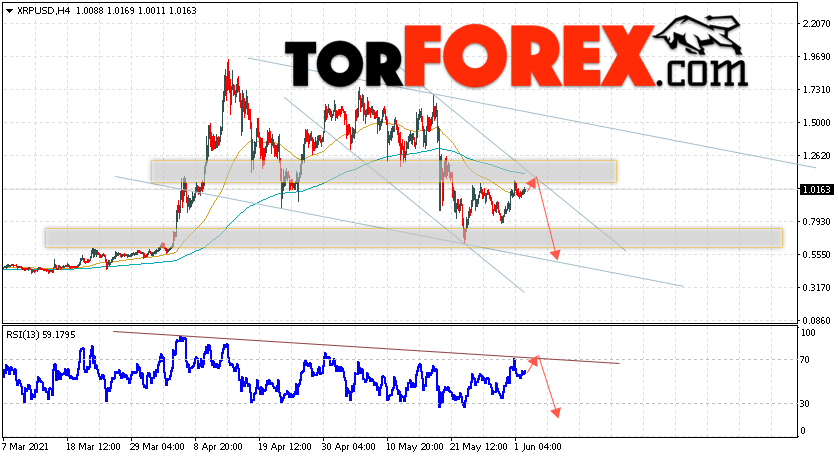Viewport: 838px width, 458px height.
Task: Select the 1.9690 price axis label
Action: pos(817,57)
